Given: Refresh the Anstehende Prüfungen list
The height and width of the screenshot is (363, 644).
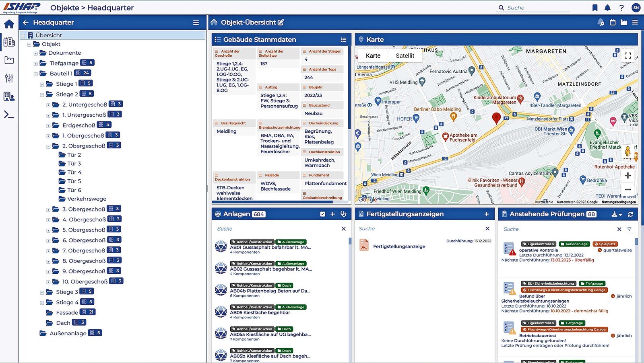Looking at the screenshot, I should click(631, 214).
